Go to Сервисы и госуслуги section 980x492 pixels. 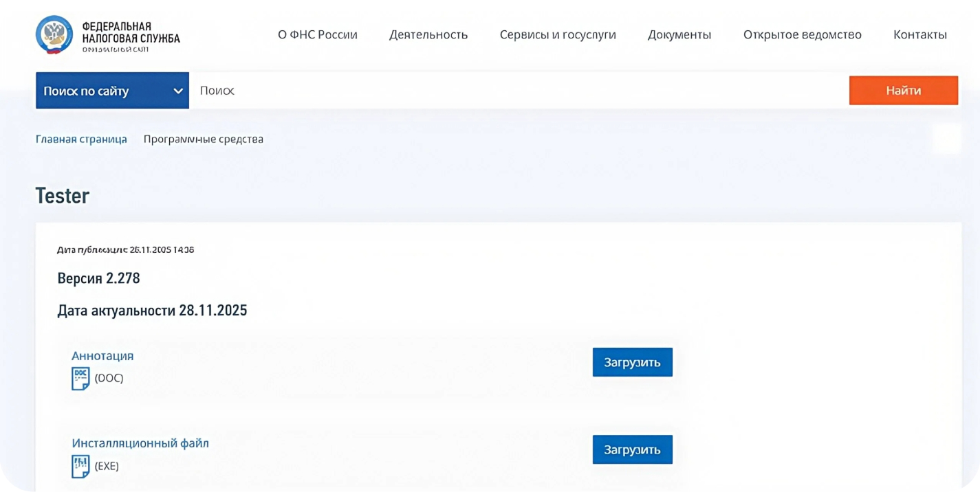[557, 34]
